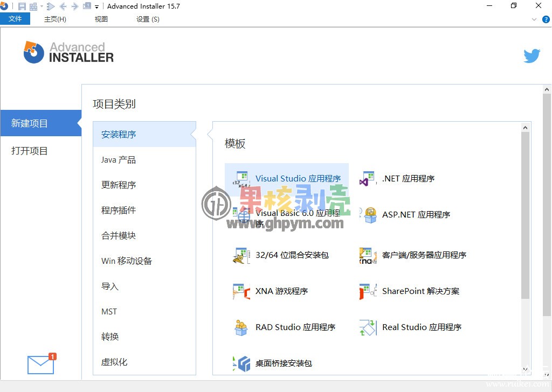Viewport: 552px width, 392px height.
Task: Click the 客户端/服务器应用程序 template icon
Action: point(368,255)
